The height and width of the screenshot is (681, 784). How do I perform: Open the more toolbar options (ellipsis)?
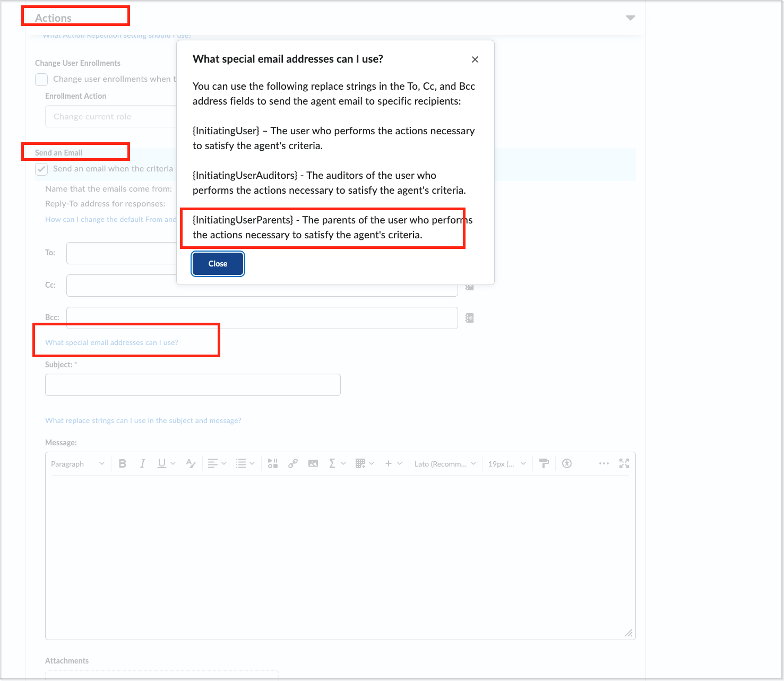604,463
